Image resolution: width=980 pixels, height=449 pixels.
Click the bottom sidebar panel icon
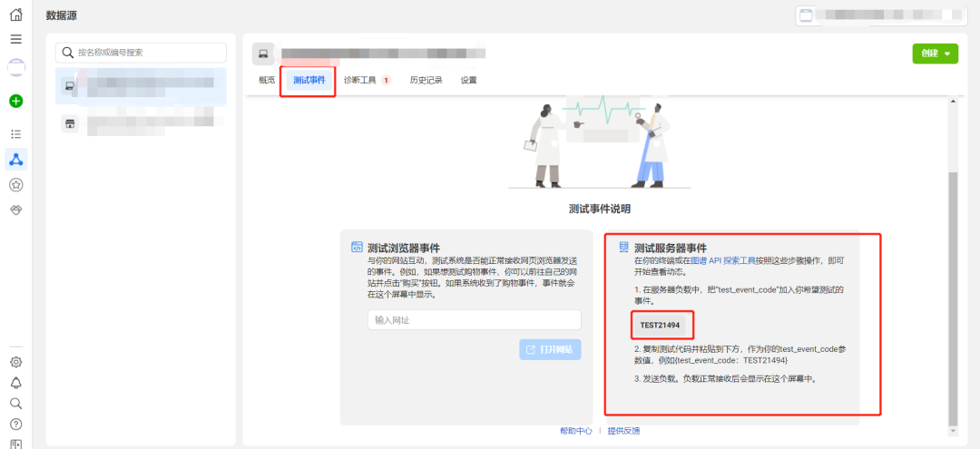tap(16, 444)
